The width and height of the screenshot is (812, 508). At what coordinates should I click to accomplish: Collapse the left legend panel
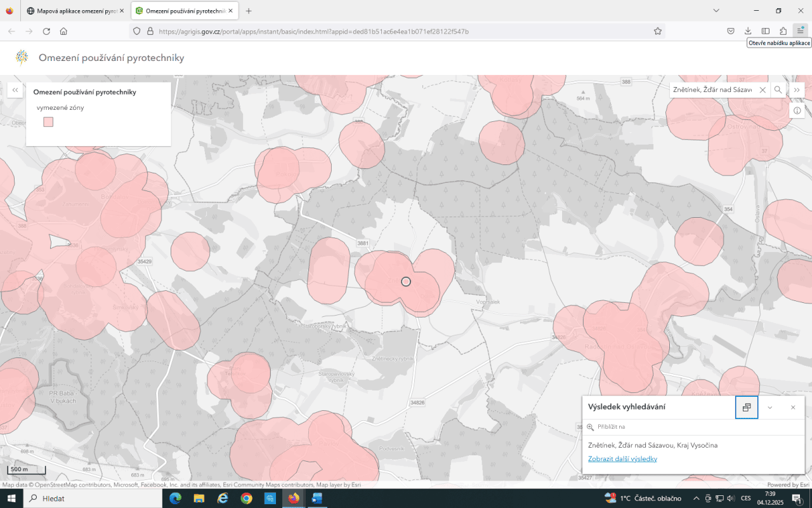click(15, 90)
